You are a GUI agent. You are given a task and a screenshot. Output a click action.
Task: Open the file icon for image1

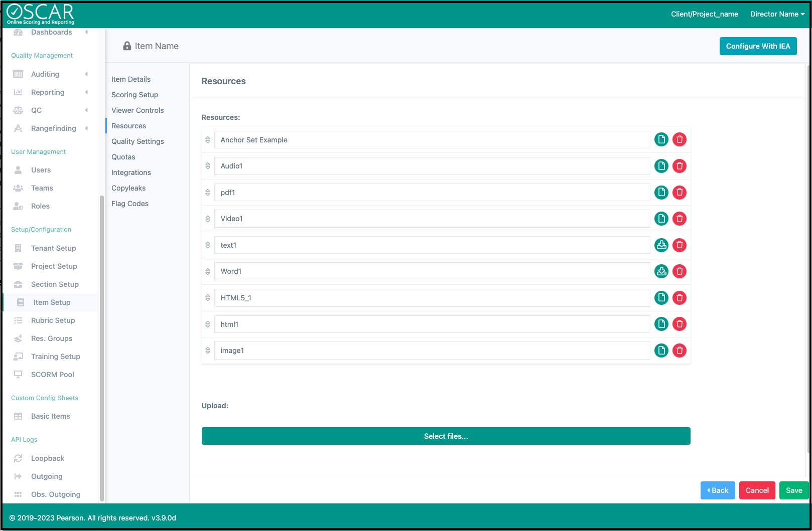click(x=661, y=350)
